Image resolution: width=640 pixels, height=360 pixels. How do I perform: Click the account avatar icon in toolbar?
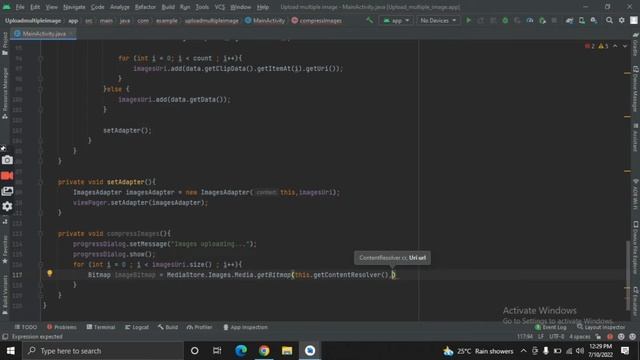pyautogui.click(x=634, y=20)
